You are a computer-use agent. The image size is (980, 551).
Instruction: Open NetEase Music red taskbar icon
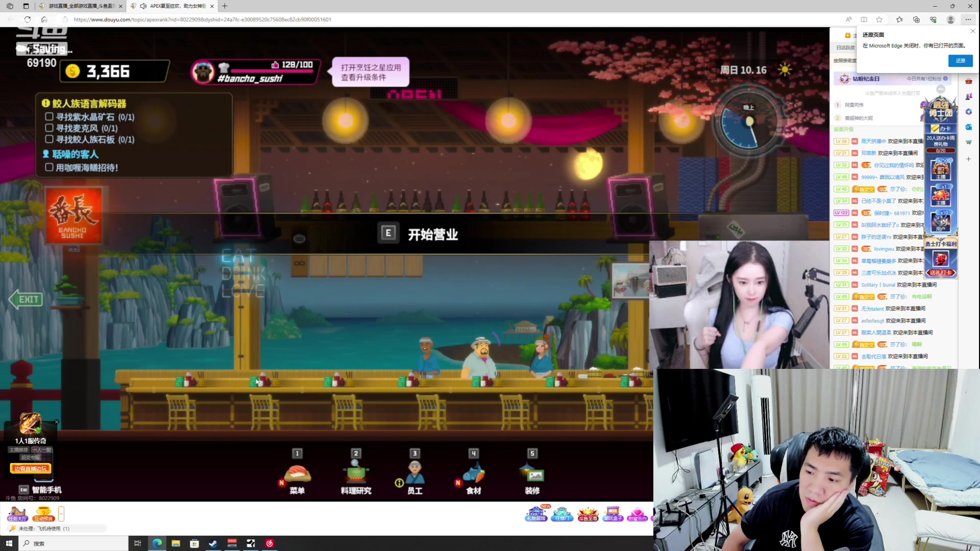[x=269, y=543]
